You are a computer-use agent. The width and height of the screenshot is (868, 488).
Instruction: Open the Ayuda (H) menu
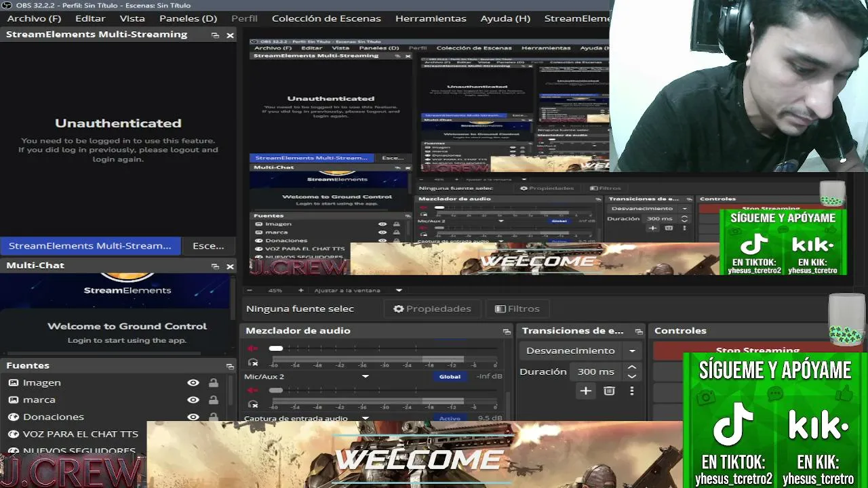[x=505, y=18]
